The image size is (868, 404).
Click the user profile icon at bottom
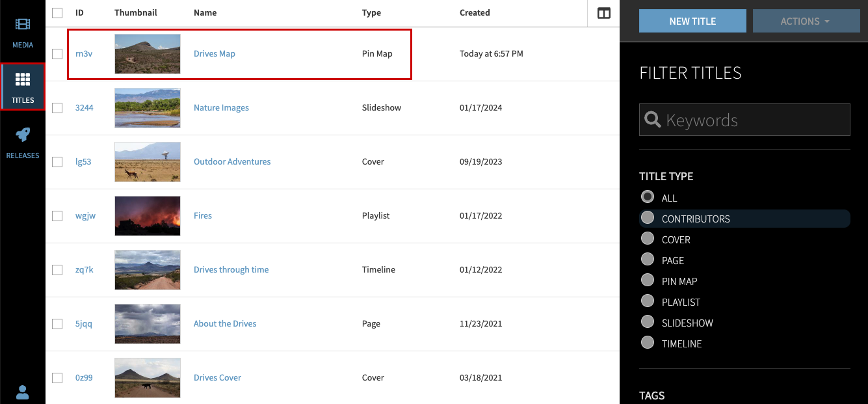23,392
